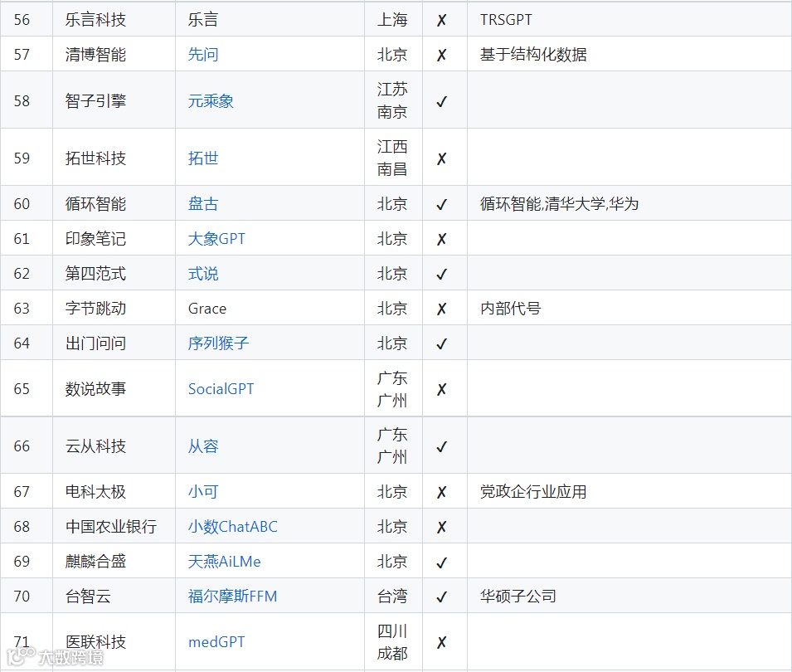792x672 pixels.
Task: Click the 江西南昌 location cell
Action: 392,158
